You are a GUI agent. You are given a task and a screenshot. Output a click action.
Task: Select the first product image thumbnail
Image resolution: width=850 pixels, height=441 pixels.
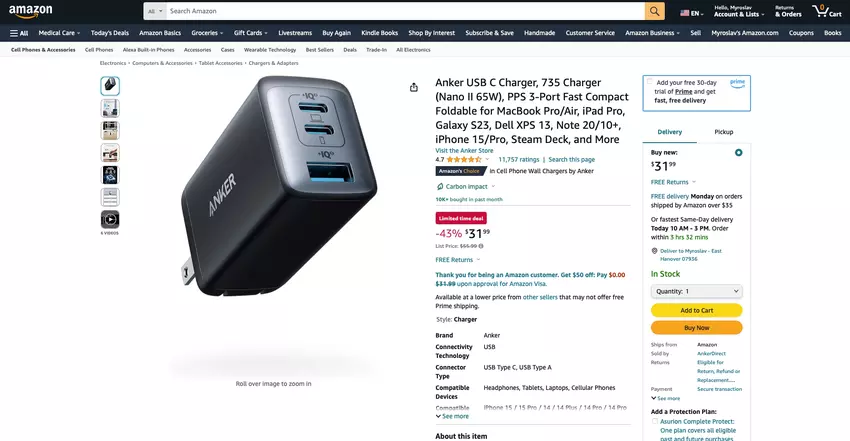(110, 86)
